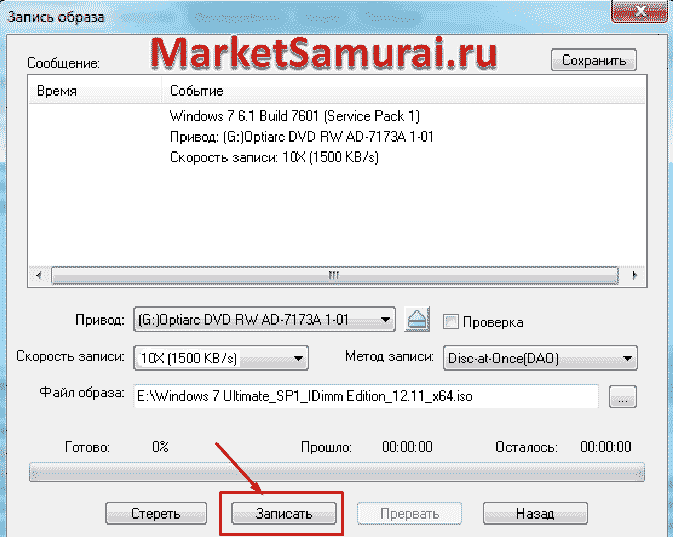Click the Сохранить button
Screen dimensions: 673x537
click(594, 60)
